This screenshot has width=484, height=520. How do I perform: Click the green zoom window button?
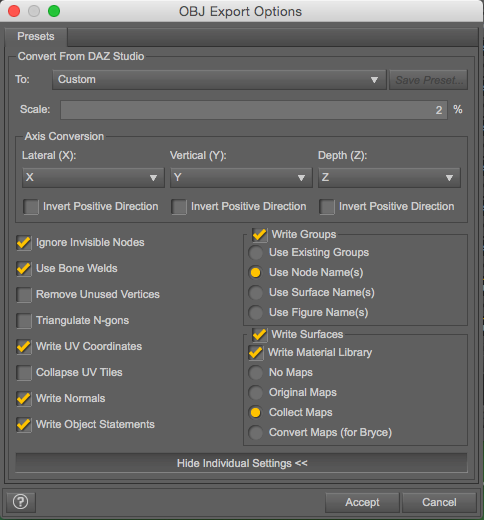coord(54,11)
